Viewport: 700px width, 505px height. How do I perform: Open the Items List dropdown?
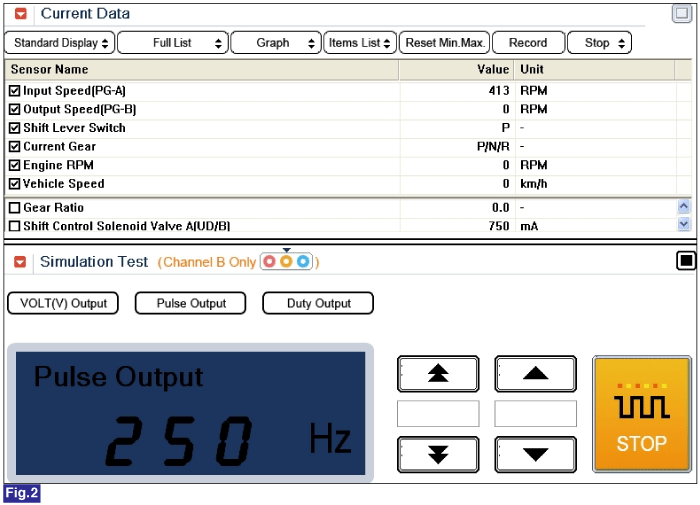click(x=360, y=43)
